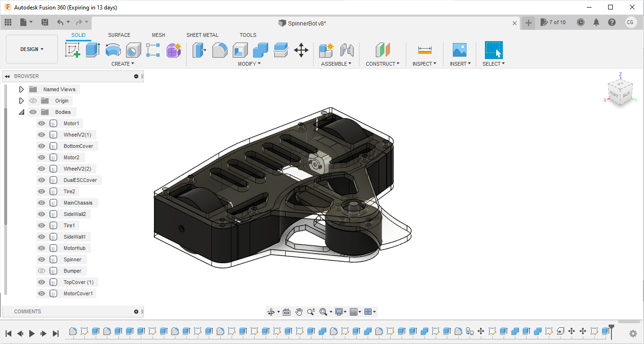Expand the Named Views folder
644x344 pixels.
tap(21, 89)
